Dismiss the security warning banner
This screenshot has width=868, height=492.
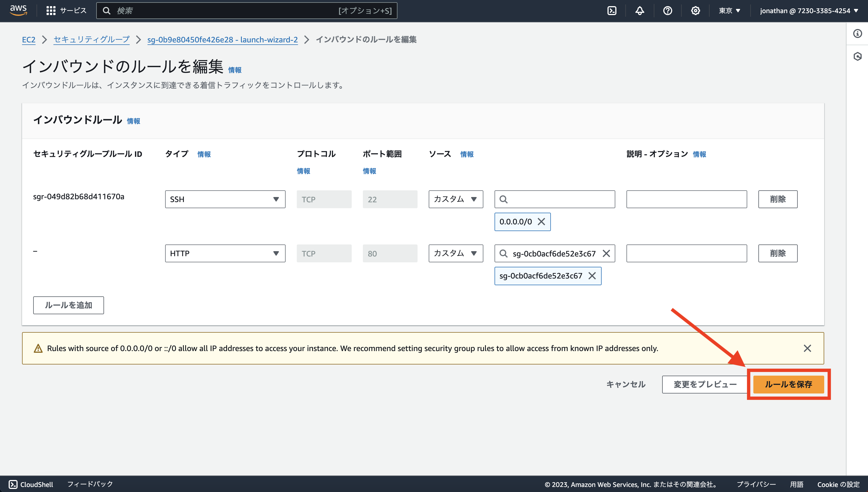pos(807,348)
